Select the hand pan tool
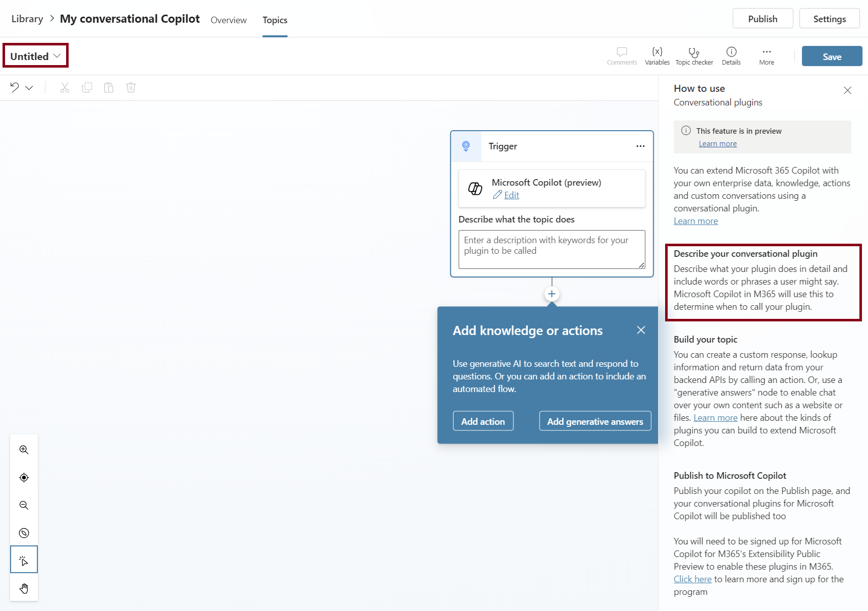Image resolution: width=868 pixels, height=611 pixels. pos(24,588)
